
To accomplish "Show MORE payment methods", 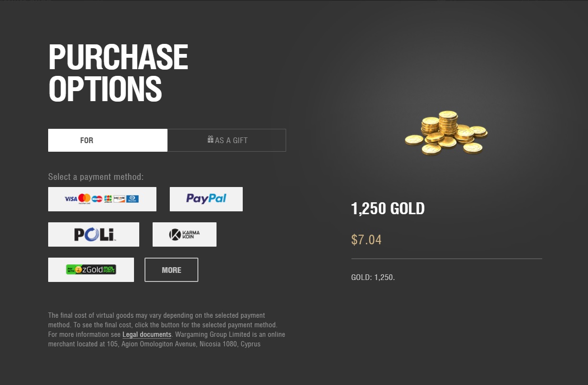I will click(x=171, y=270).
